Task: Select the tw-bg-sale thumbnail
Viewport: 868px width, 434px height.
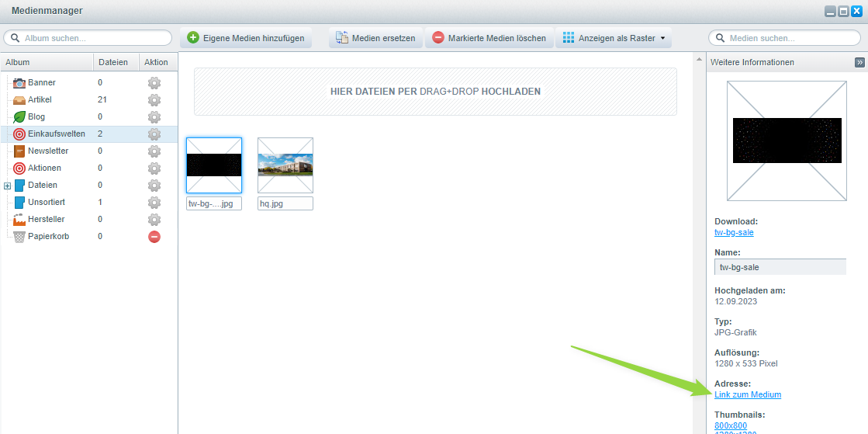Action: 214,165
